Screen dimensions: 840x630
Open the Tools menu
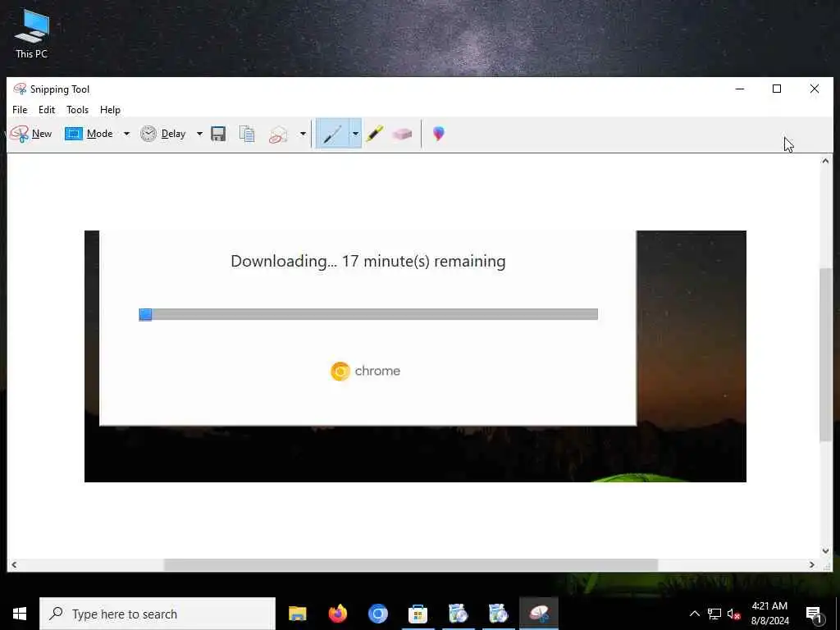(x=78, y=110)
